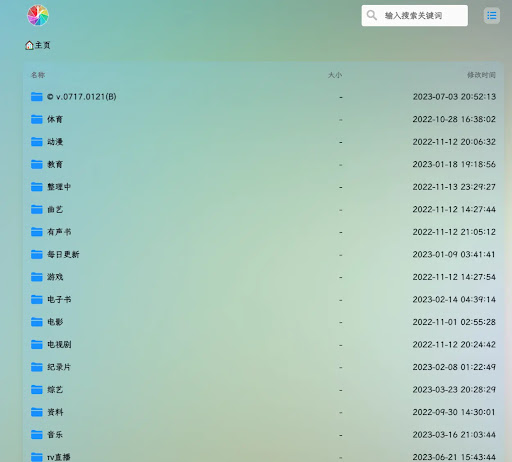Sort by 修改时间 column header
Image resolution: width=512 pixels, height=462 pixels.
[x=481, y=75]
